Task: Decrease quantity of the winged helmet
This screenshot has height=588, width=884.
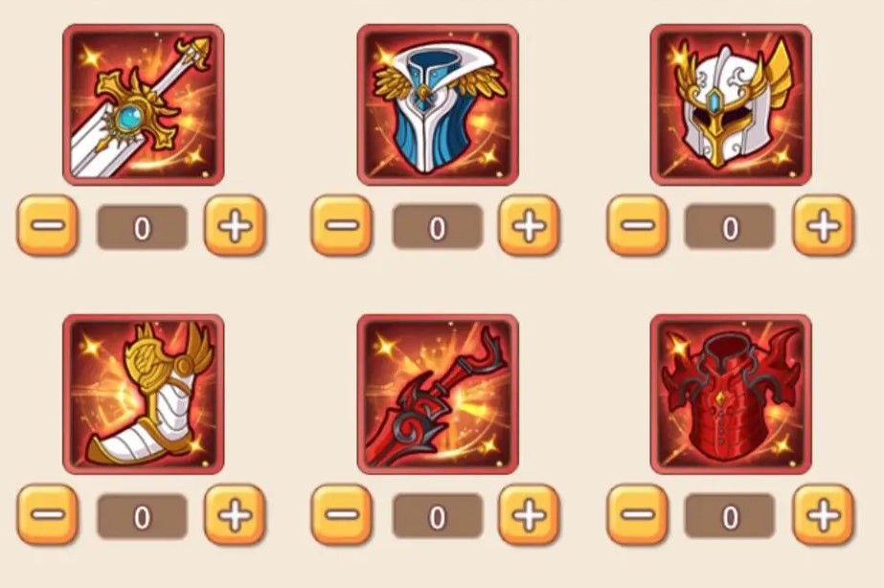Action: pos(637,225)
